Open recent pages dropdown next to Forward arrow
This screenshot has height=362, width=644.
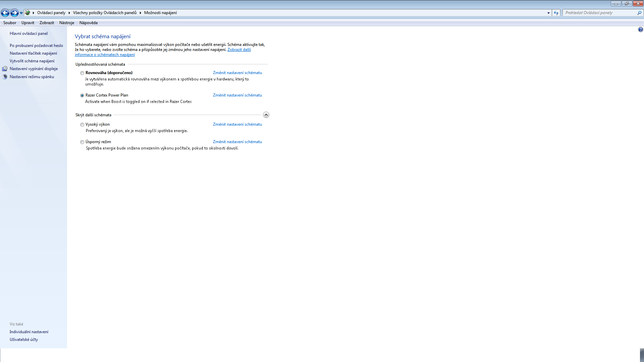21,13
